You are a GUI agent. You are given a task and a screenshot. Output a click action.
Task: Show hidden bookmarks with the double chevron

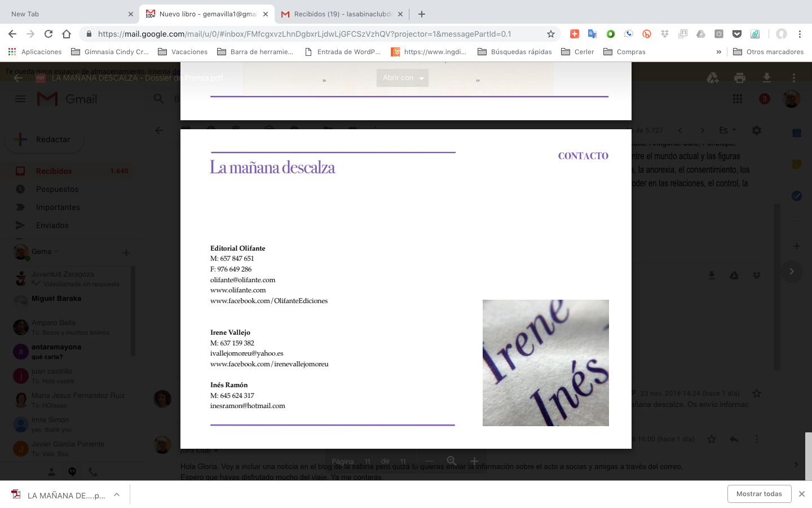coord(718,52)
